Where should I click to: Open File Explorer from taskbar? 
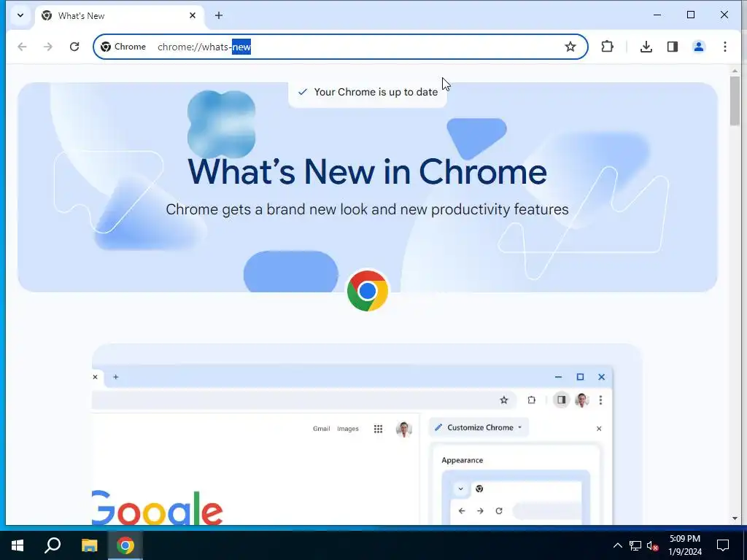89,545
